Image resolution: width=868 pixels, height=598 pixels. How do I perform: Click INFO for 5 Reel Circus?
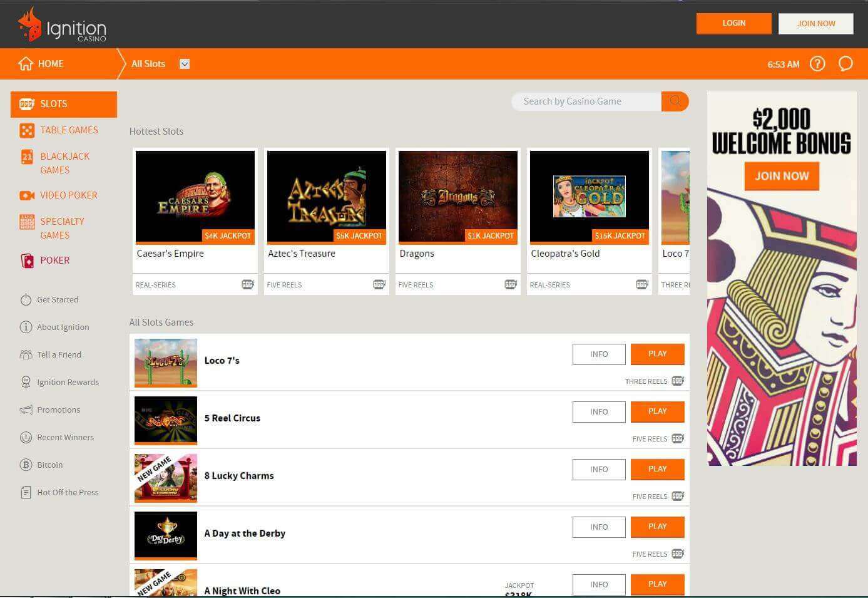599,412
